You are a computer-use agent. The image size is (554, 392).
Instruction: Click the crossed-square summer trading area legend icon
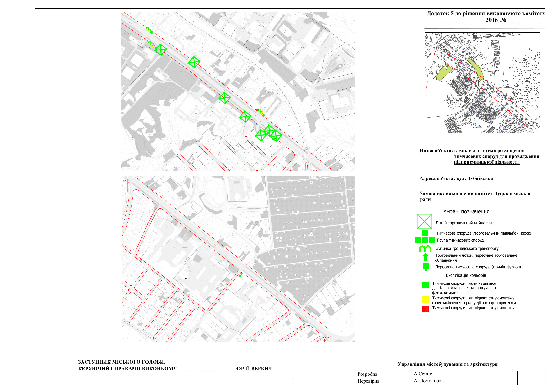pyautogui.click(x=424, y=222)
